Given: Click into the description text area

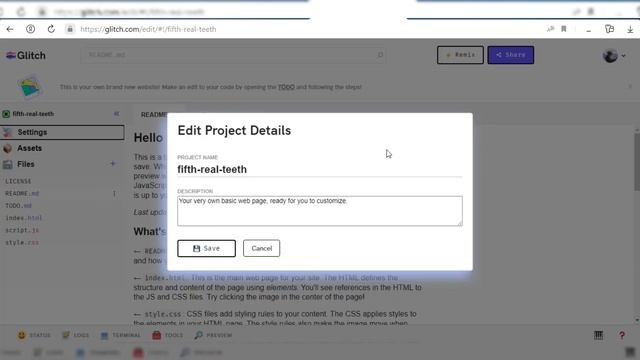Looking at the screenshot, I should [320, 211].
